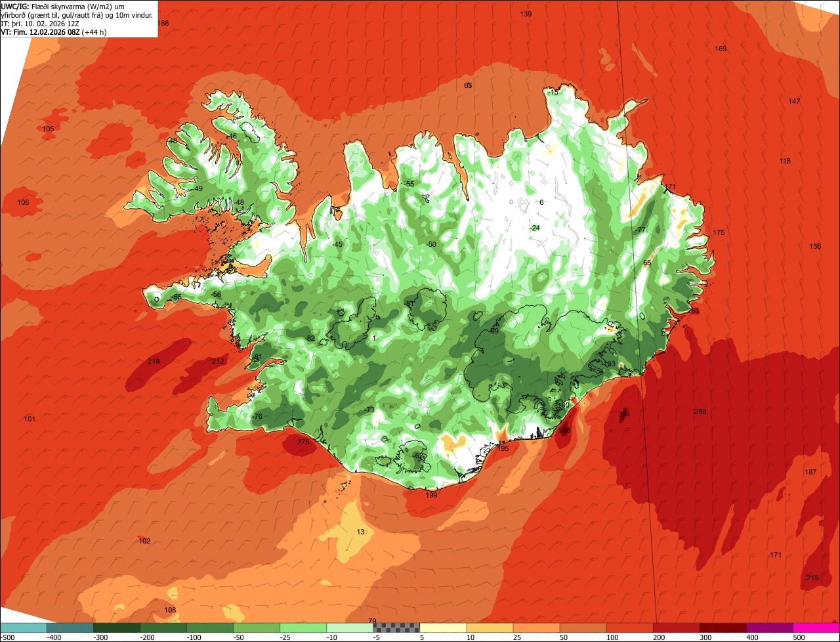Click the map value '147' east of Iceland
Image resolution: width=840 pixels, height=642 pixels.
(x=794, y=101)
